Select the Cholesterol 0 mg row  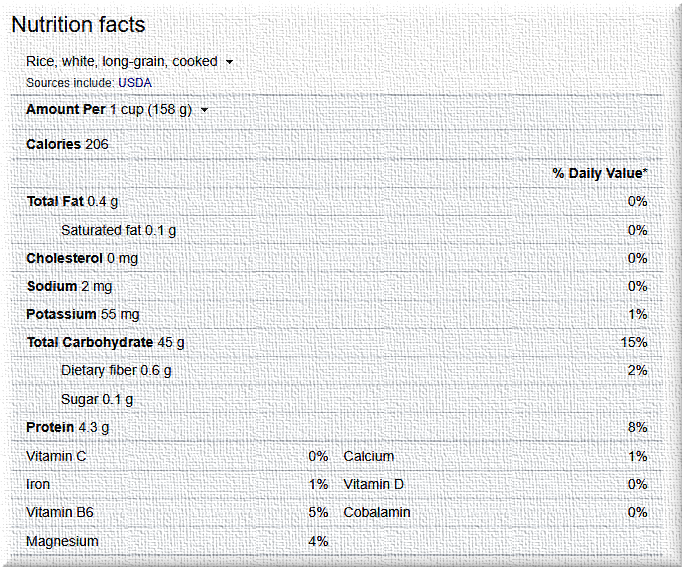(x=80, y=258)
